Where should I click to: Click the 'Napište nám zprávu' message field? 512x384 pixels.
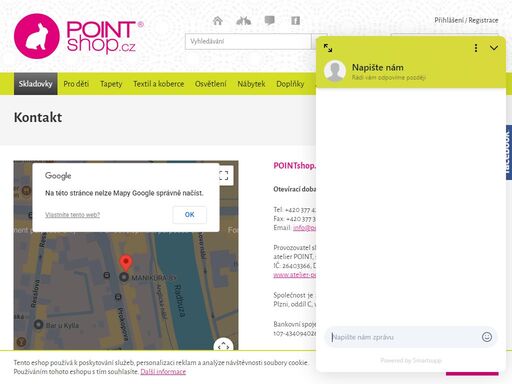403,337
